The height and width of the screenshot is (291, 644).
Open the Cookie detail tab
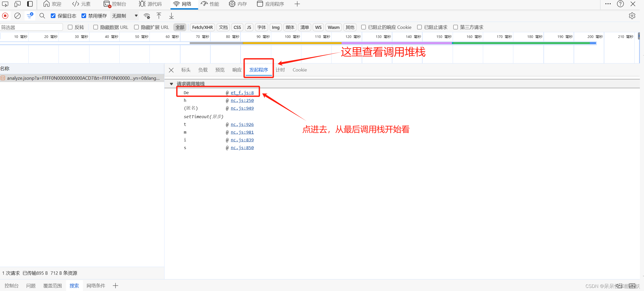(x=300, y=70)
